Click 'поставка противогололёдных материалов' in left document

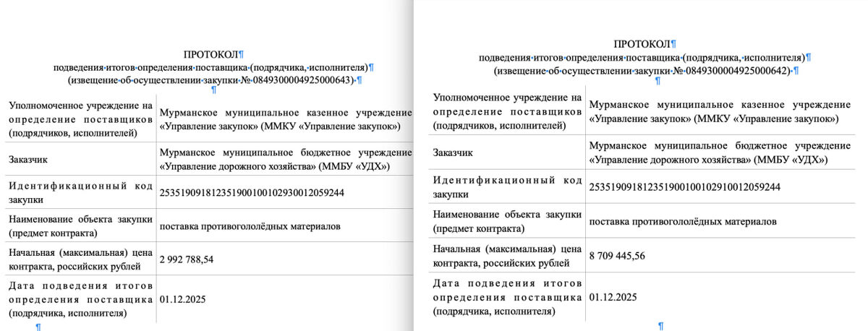250,226
